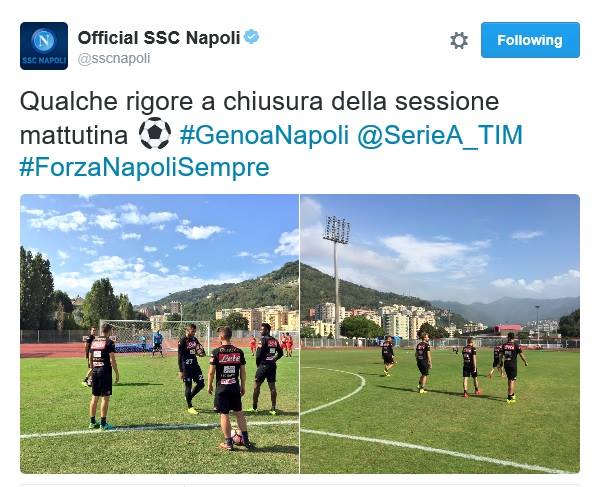Click the number 27 player in left photo
This screenshot has width=607, height=487.
[191, 368]
